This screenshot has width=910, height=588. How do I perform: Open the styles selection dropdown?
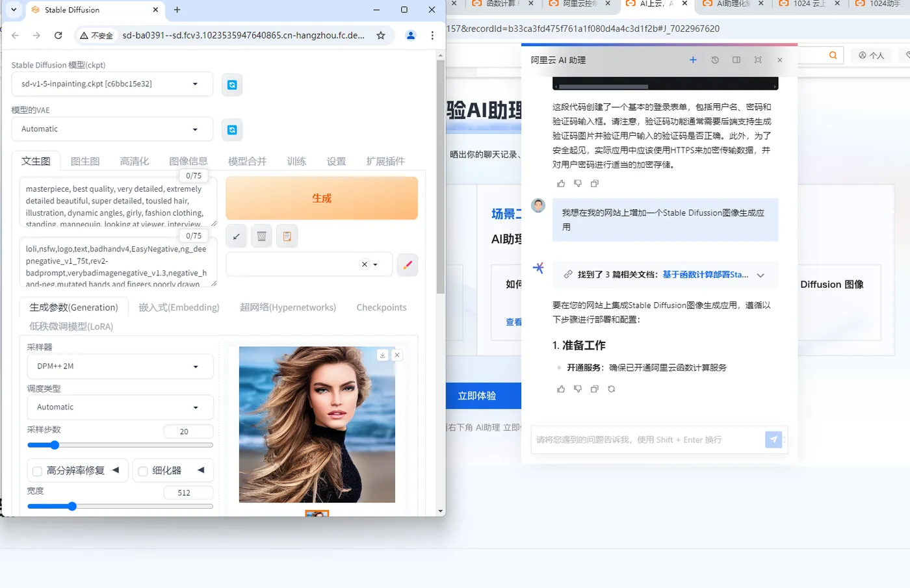pos(309,264)
